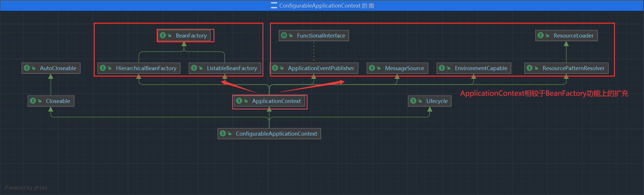Click the lock icon beside MessageSource
Image resolution: width=644 pixels, height=195 pixels.
pos(379,68)
